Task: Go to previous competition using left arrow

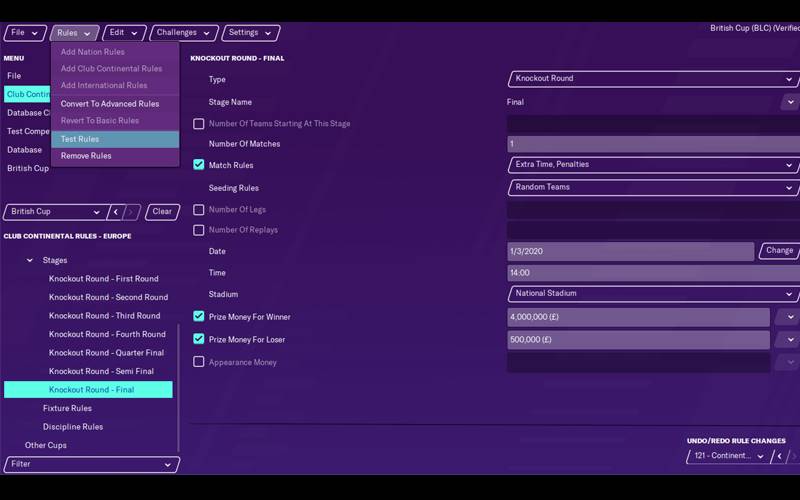Action: pyautogui.click(x=116, y=212)
